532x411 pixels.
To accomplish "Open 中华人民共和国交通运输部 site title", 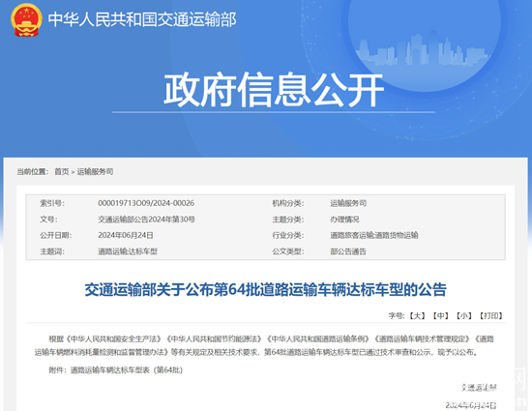I will (x=142, y=19).
